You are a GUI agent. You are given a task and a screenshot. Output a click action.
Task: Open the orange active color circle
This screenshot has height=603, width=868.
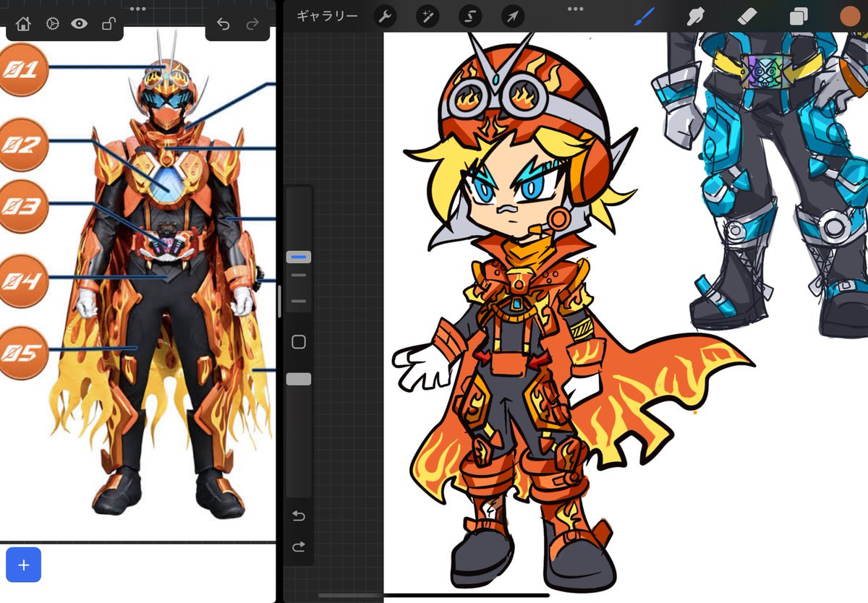coord(850,17)
